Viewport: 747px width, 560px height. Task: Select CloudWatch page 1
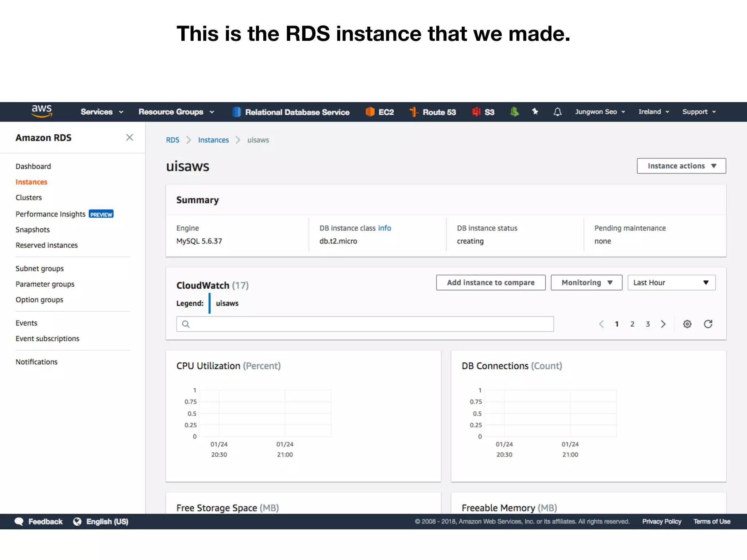pyautogui.click(x=617, y=324)
